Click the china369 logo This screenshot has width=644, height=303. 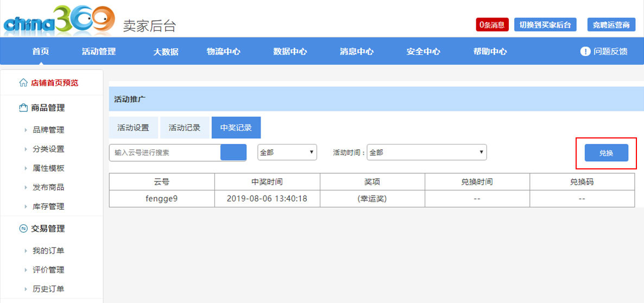point(59,21)
